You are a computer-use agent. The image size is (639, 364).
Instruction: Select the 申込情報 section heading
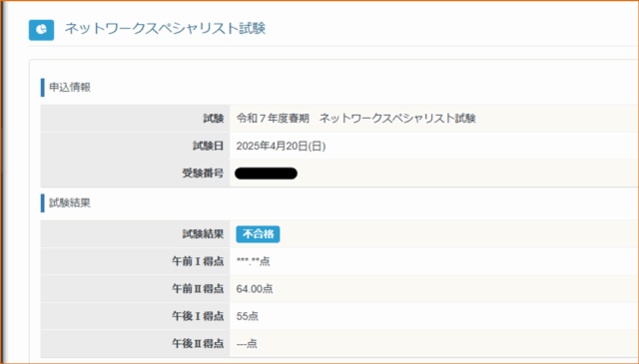coord(70,87)
